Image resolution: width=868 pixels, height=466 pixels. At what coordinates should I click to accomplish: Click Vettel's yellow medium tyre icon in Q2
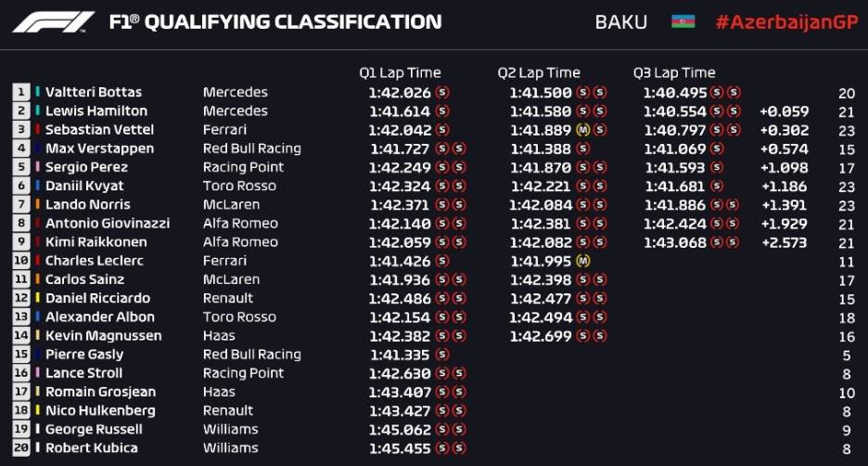pyautogui.click(x=582, y=130)
